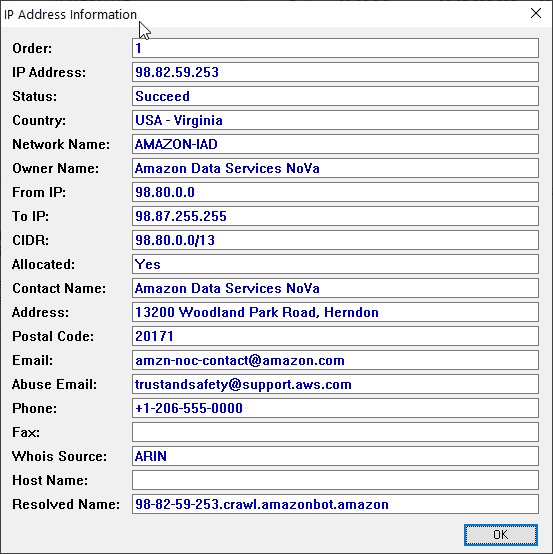
Task: Select the CIDR field 98.80.0.0/13
Action: pos(335,240)
